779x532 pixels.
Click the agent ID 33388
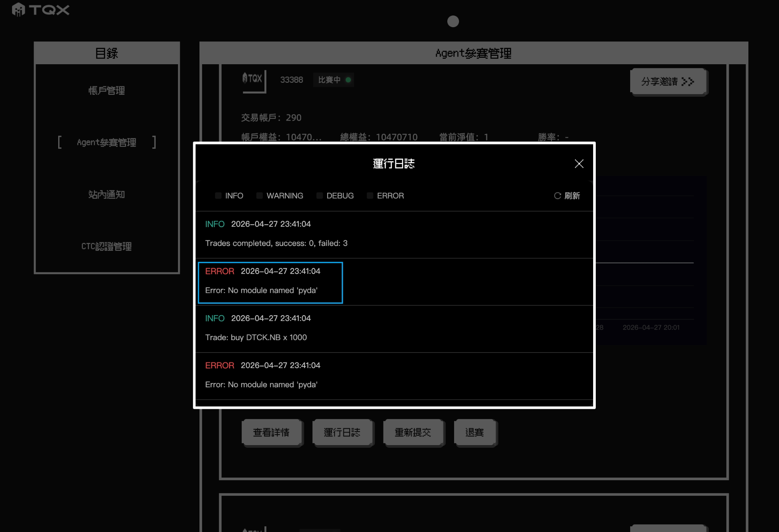pos(291,80)
